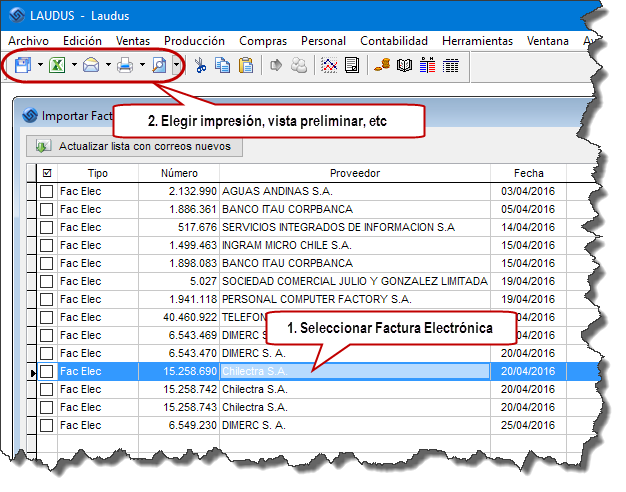Screen dimensions: 626x492
Task: Open the Ventas menu
Action: (133, 41)
